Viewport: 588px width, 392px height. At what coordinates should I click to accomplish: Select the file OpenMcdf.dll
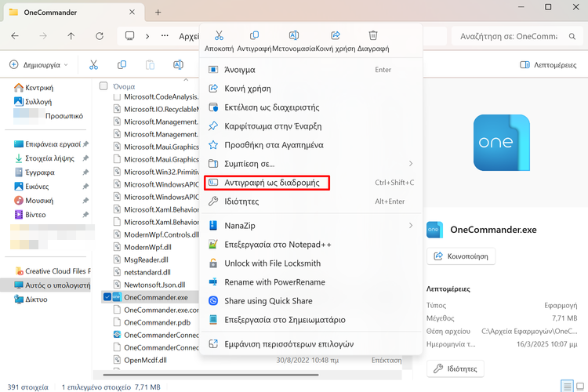pyautogui.click(x=145, y=360)
